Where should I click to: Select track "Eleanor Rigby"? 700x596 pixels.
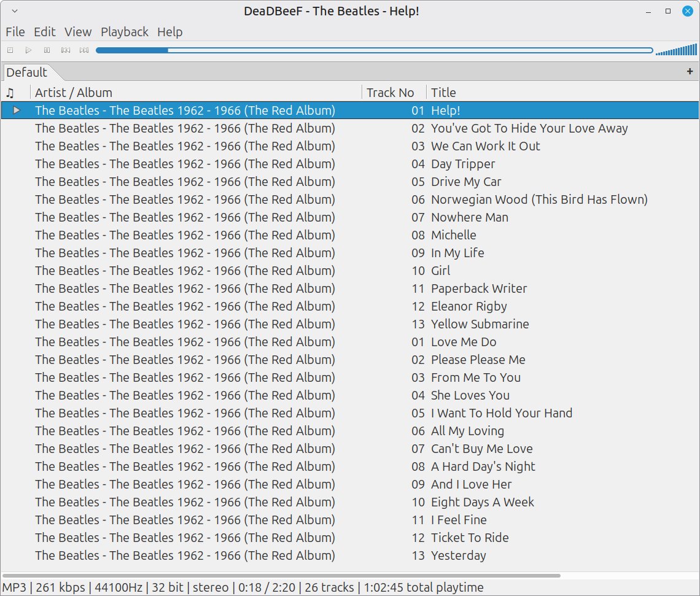pyautogui.click(x=350, y=306)
